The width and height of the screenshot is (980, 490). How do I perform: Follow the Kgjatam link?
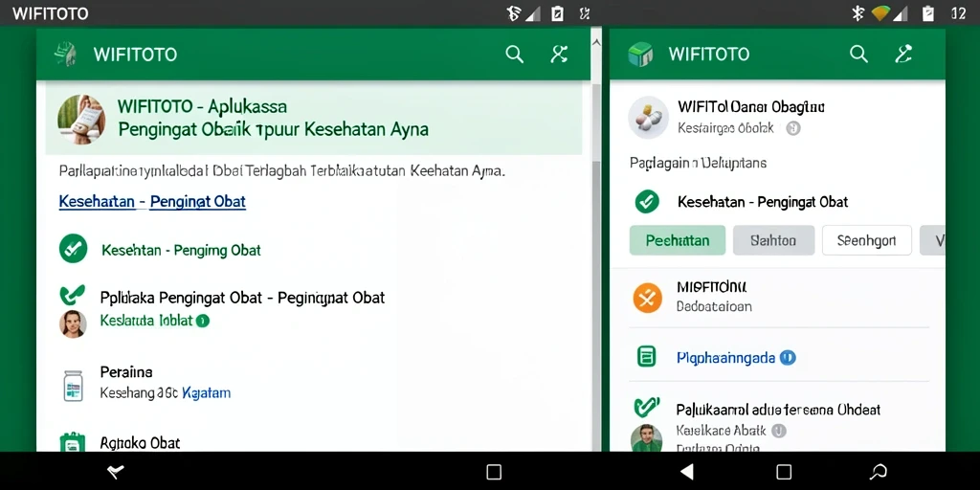[207, 393]
